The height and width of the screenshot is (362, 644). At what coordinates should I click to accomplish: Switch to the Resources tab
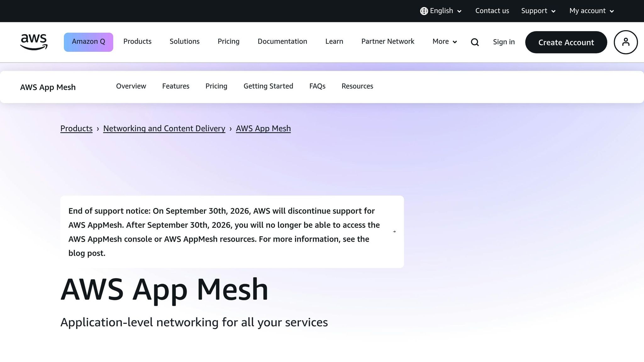coord(357,86)
